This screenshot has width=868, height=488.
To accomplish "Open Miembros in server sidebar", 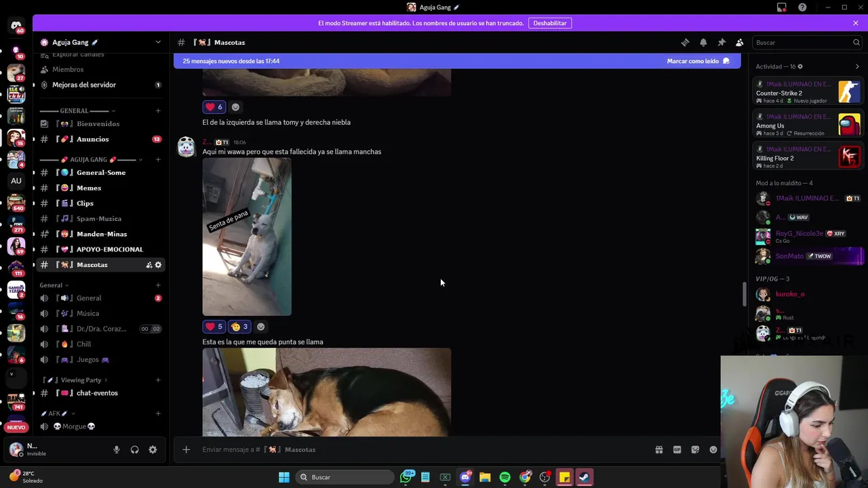I will click(x=101, y=69).
